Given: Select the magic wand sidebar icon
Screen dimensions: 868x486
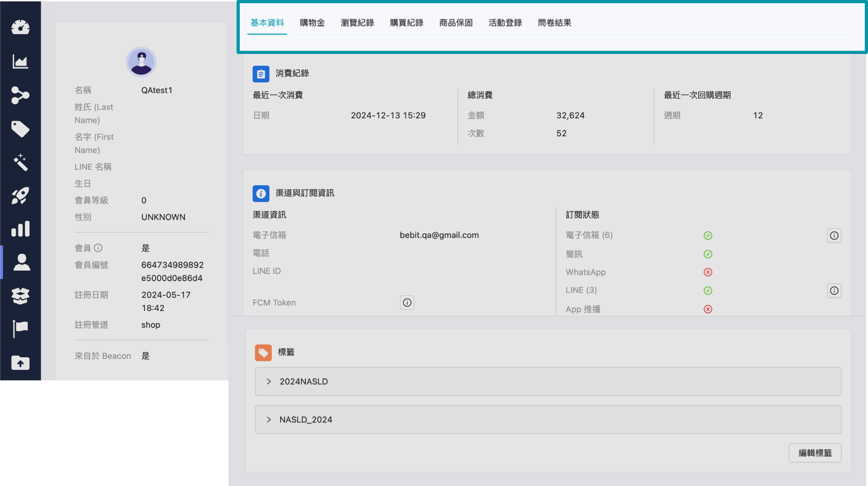Looking at the screenshot, I should pyautogui.click(x=20, y=162).
